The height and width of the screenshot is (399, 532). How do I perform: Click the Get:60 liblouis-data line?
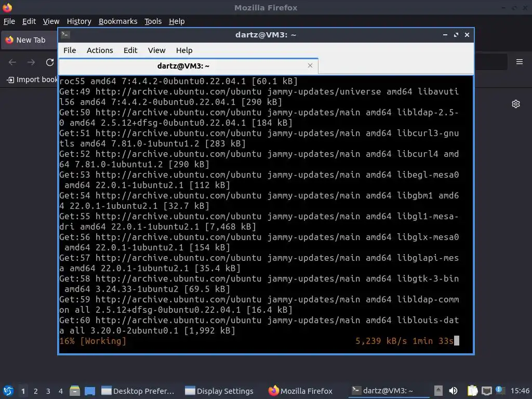pyautogui.click(x=259, y=325)
